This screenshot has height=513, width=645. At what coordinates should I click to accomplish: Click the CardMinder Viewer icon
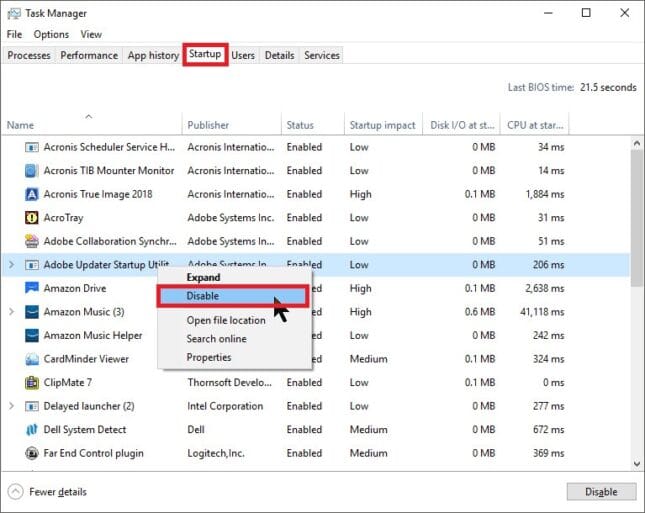(x=32, y=359)
